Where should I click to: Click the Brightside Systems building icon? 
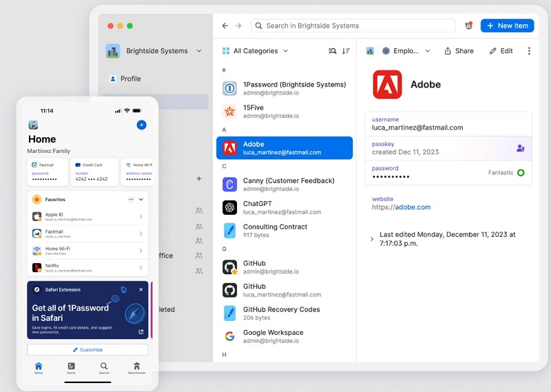[x=113, y=52]
